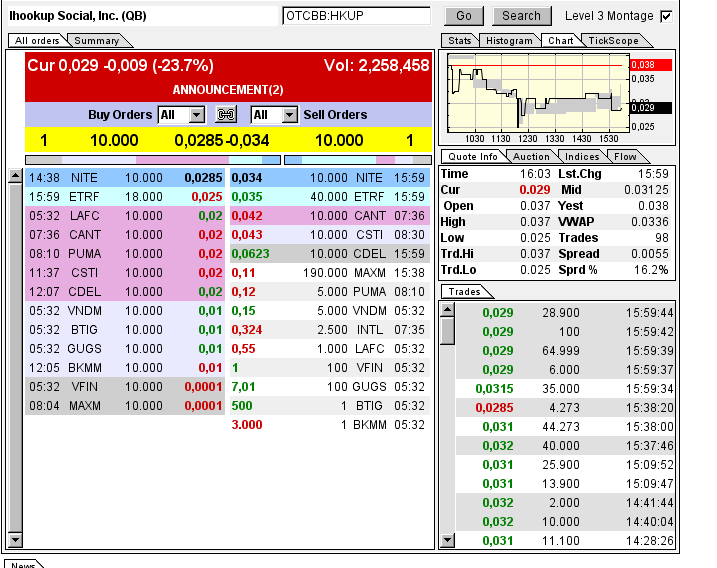Toggle the Level 3 Montage checkbox
Viewport: 717px width, 568px height.
[666, 16]
